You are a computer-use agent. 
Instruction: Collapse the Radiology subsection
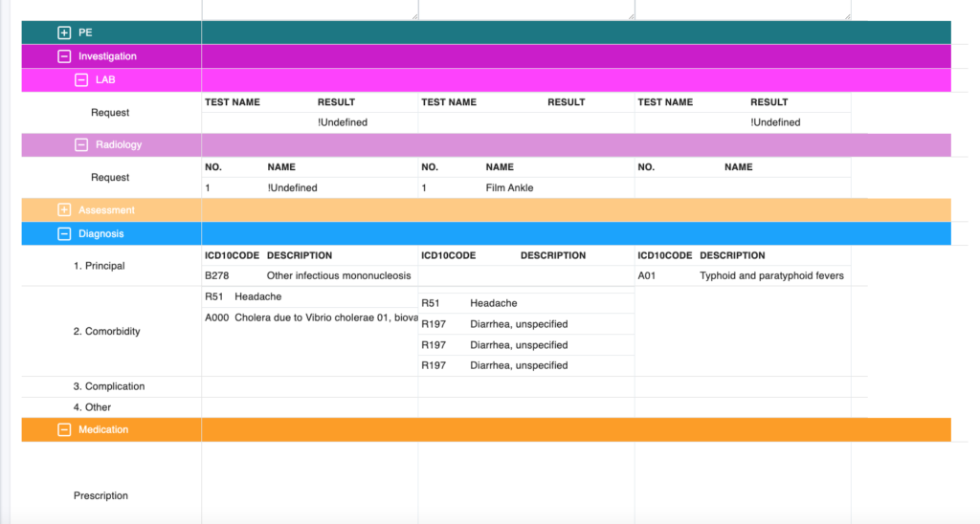81,145
